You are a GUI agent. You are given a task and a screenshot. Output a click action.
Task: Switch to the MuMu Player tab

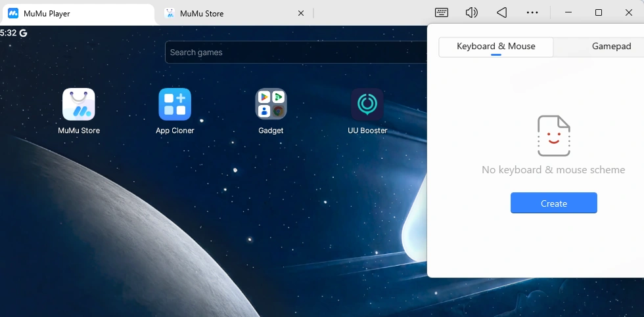tap(78, 14)
